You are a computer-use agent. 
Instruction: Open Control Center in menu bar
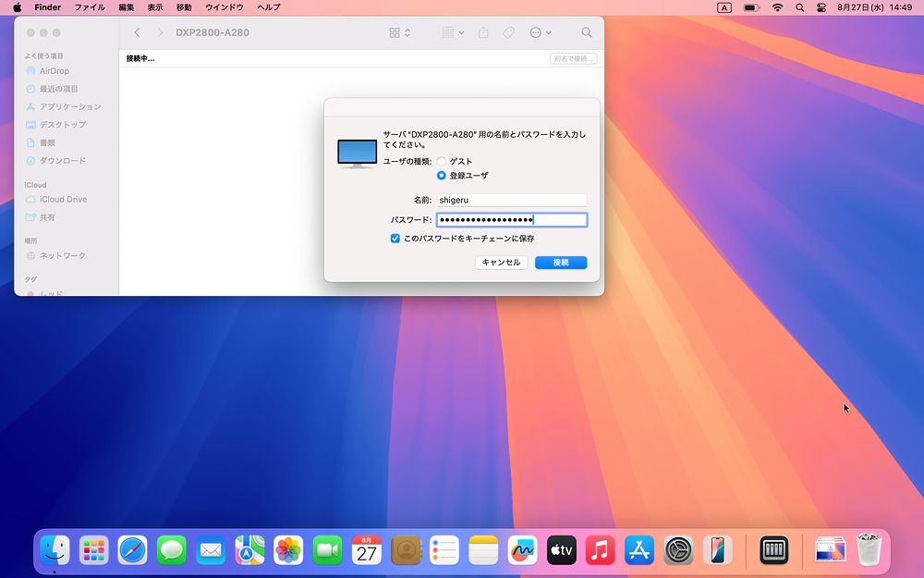point(822,7)
